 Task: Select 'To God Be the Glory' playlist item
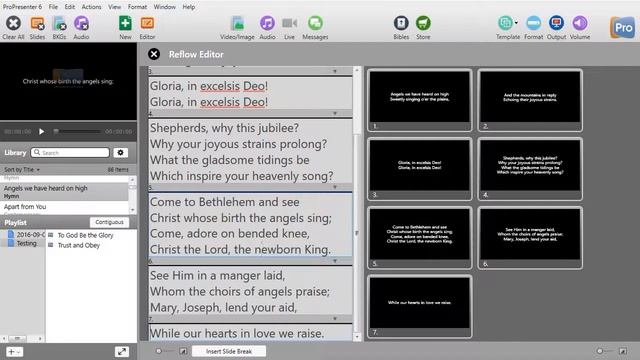click(x=85, y=235)
